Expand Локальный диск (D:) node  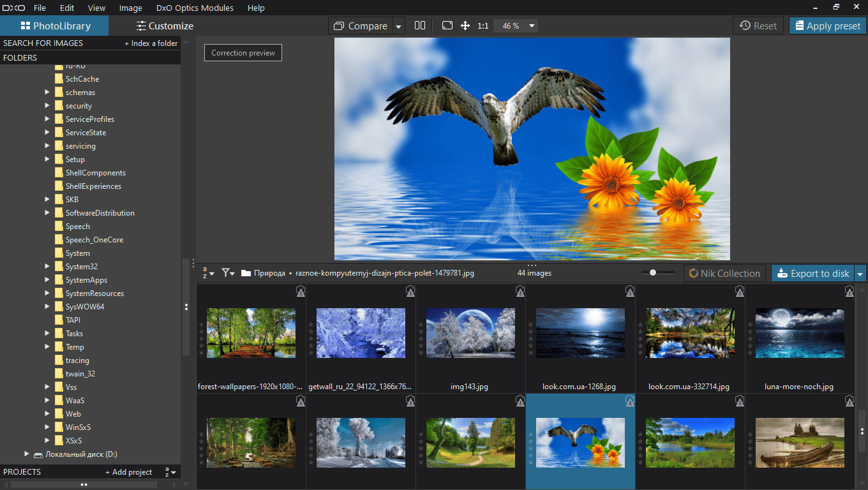click(27, 454)
